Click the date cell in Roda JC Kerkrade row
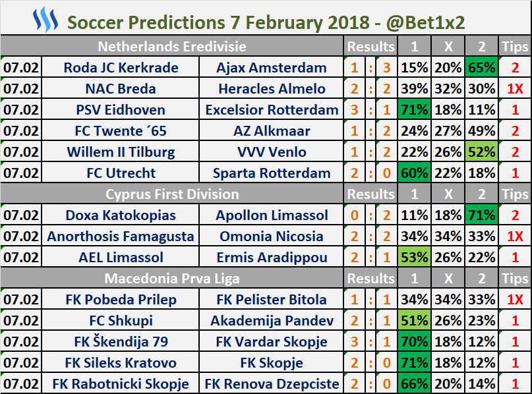 click(x=20, y=68)
